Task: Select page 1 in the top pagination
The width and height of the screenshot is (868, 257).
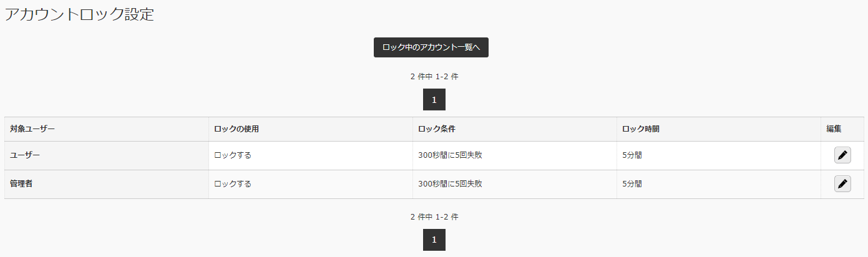Action: 434,100
